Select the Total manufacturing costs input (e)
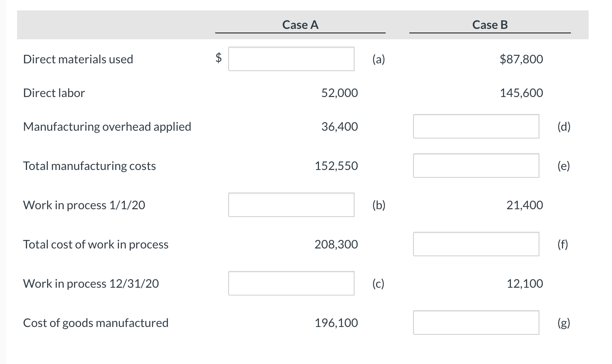Image resolution: width=612 pixels, height=364 pixels. tap(476, 165)
